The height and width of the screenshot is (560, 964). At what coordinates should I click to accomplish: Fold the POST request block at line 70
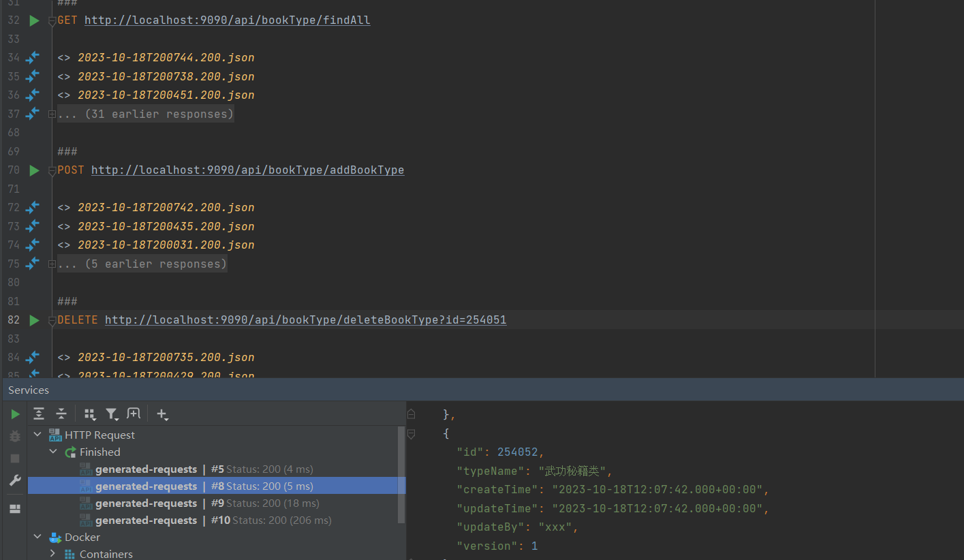tap(52, 171)
